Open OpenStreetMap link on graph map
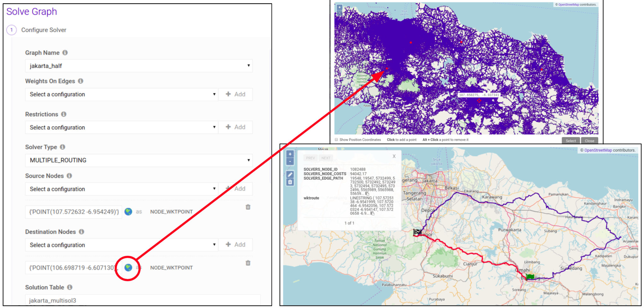This screenshot has width=644, height=308. coord(569,5)
